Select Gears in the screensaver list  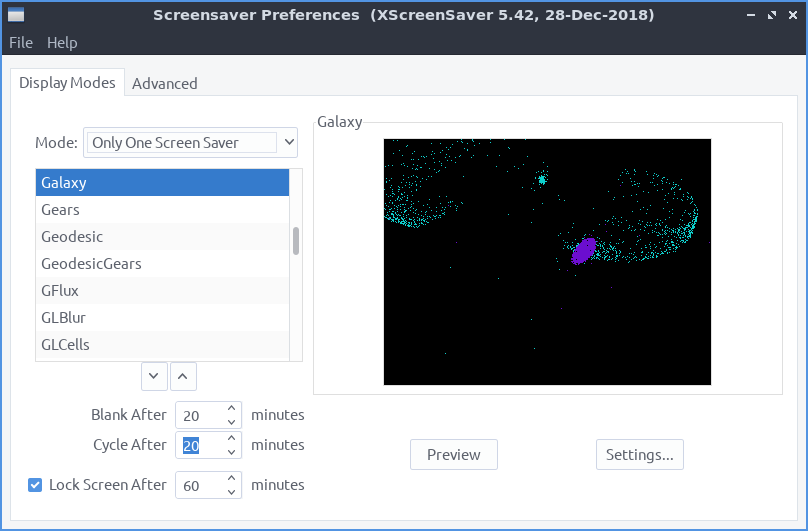point(61,210)
